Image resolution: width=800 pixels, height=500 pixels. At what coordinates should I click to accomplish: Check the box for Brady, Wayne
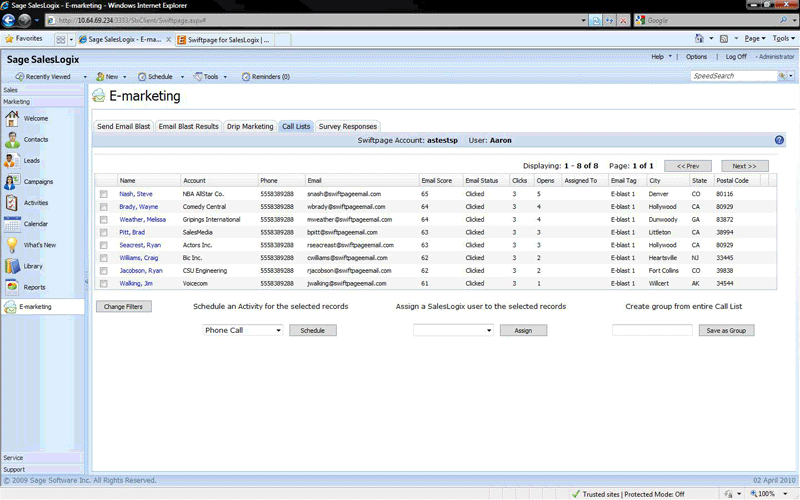click(104, 207)
